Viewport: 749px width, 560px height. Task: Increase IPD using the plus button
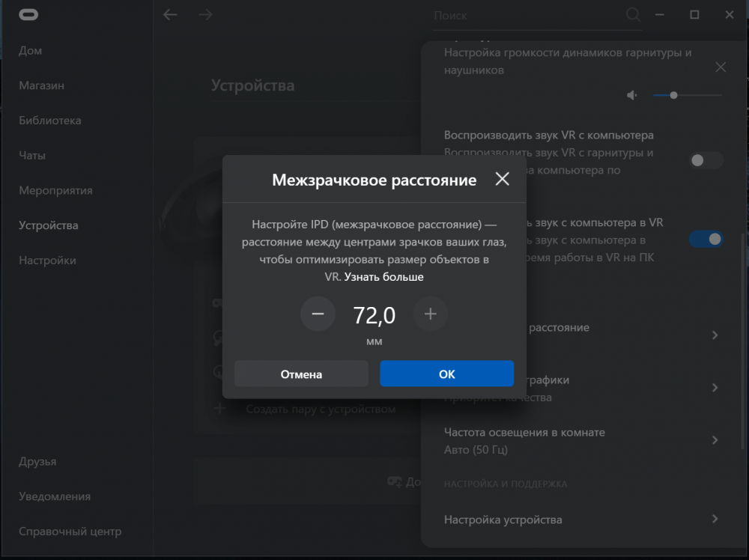coord(431,314)
